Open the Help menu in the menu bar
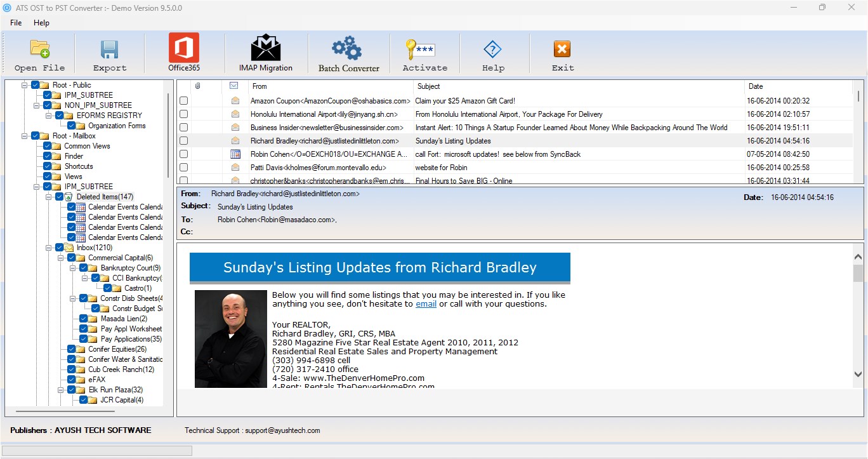Image resolution: width=868 pixels, height=459 pixels. (x=41, y=23)
